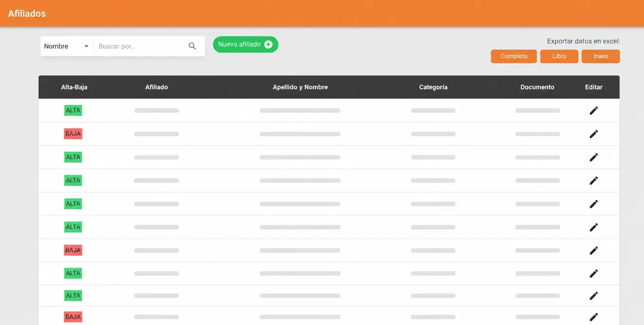Edit the affiliate in the first table row
This screenshot has height=325, width=644.
point(593,110)
